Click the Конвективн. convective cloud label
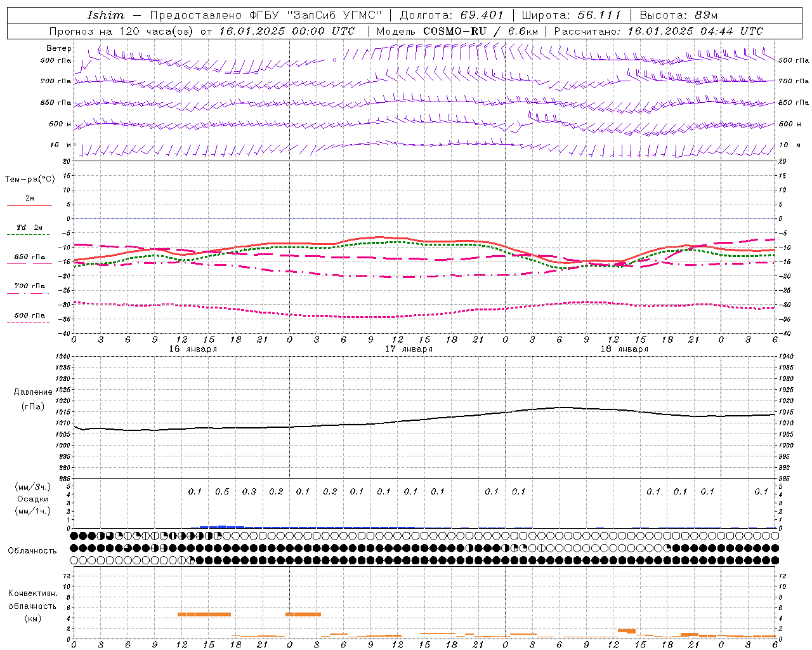Screen dimensions: 812x650 point(33,594)
